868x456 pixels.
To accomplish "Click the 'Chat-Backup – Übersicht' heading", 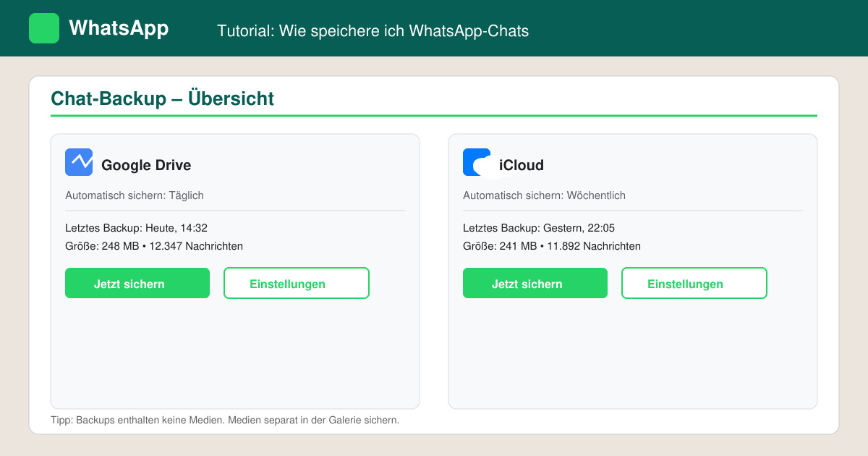I will pos(163,98).
